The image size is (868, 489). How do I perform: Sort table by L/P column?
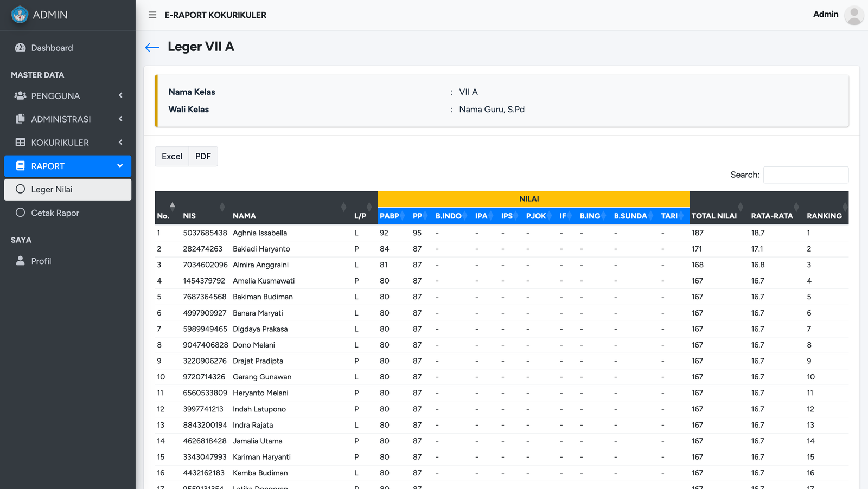tap(364, 208)
